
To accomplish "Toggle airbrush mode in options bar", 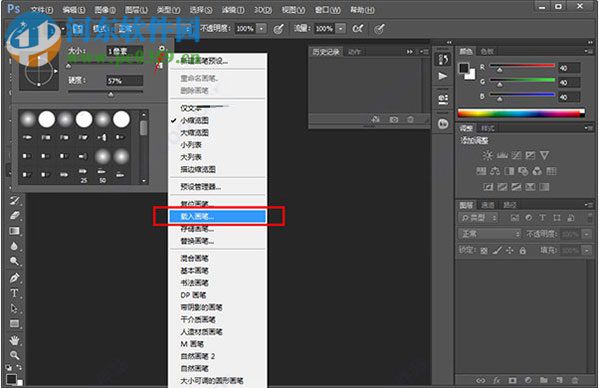I will point(358,28).
